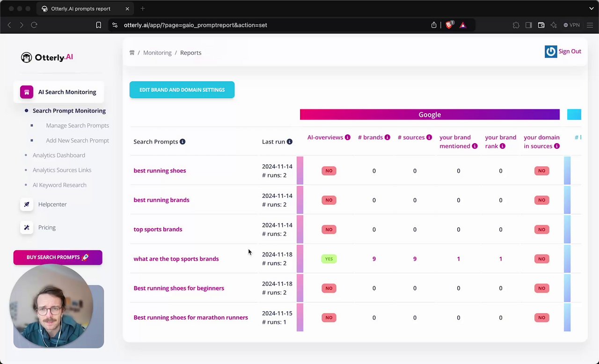
Task: Open the best running brands prompt
Action: 161,200
